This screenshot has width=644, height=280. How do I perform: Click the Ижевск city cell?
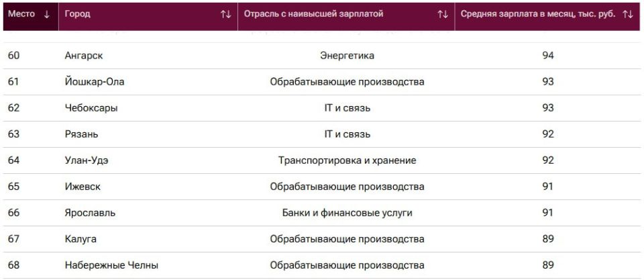[83, 187]
